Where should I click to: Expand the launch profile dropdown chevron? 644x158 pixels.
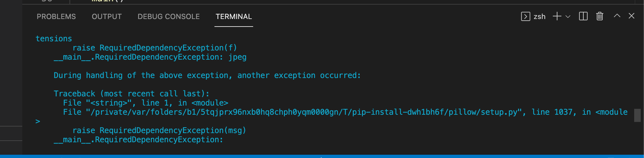coord(568,16)
